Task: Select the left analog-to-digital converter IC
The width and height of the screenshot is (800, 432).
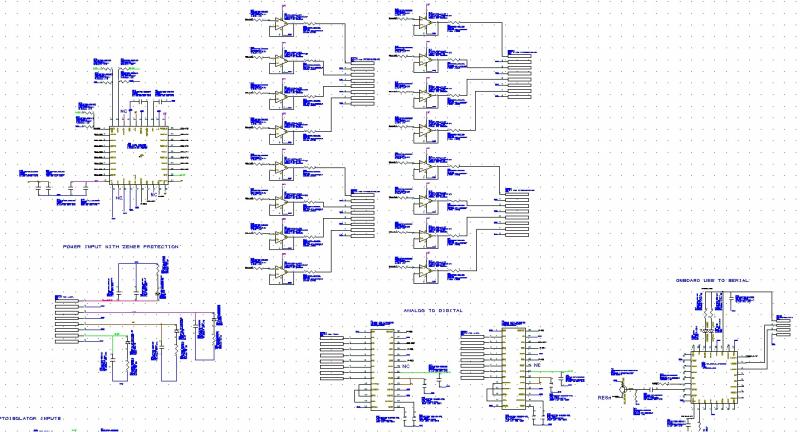Action: pyautogui.click(x=383, y=366)
